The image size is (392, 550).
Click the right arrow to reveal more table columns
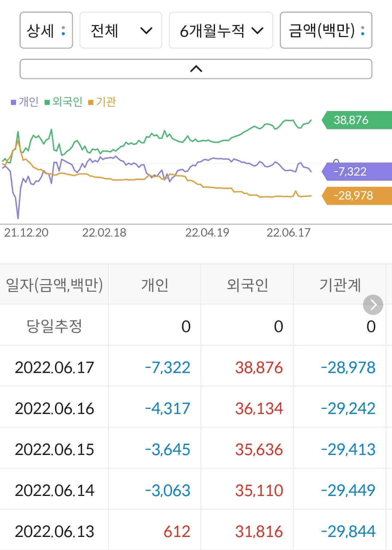pos(372,305)
